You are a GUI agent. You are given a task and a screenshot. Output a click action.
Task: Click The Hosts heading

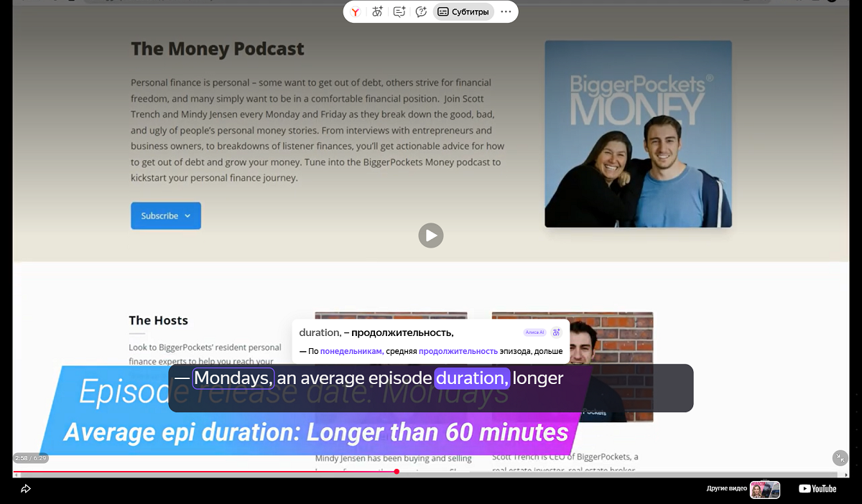[158, 320]
